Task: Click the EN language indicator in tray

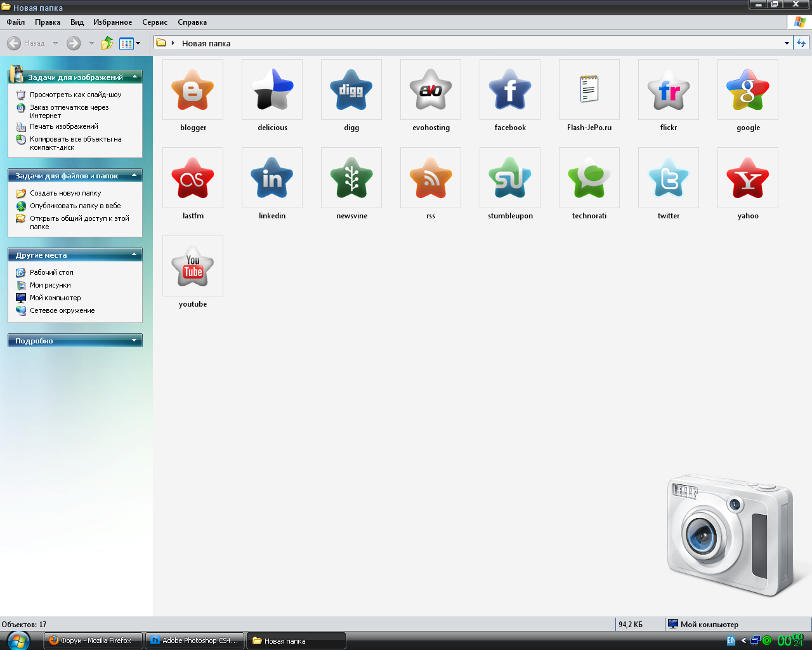Action: tap(731, 640)
